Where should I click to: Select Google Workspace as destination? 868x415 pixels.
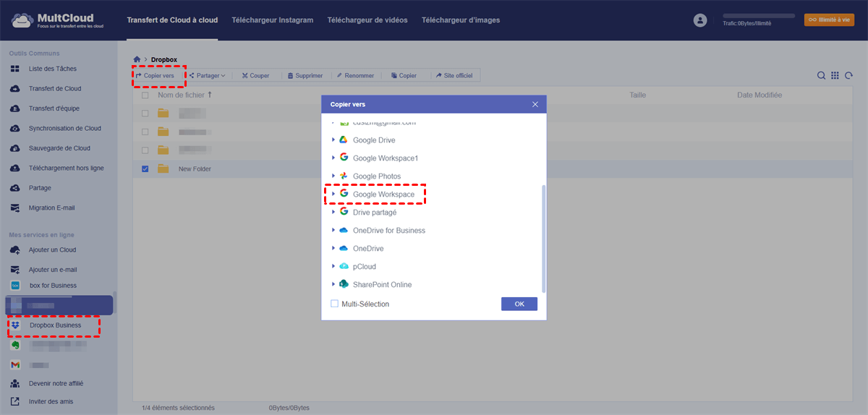click(383, 194)
